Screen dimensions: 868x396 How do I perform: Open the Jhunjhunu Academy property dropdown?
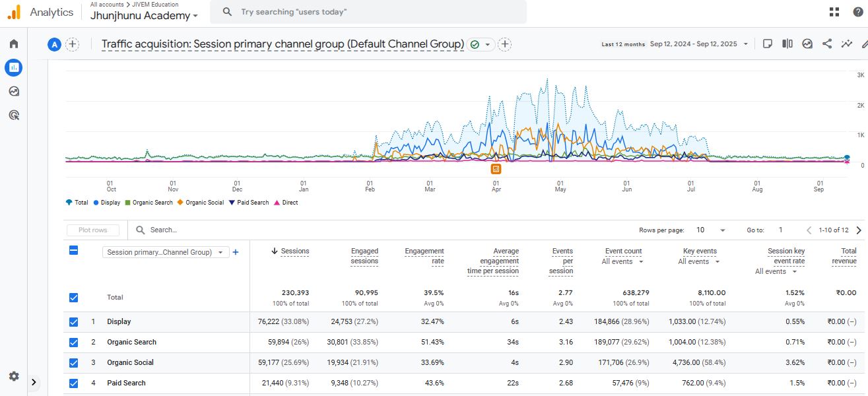(144, 15)
